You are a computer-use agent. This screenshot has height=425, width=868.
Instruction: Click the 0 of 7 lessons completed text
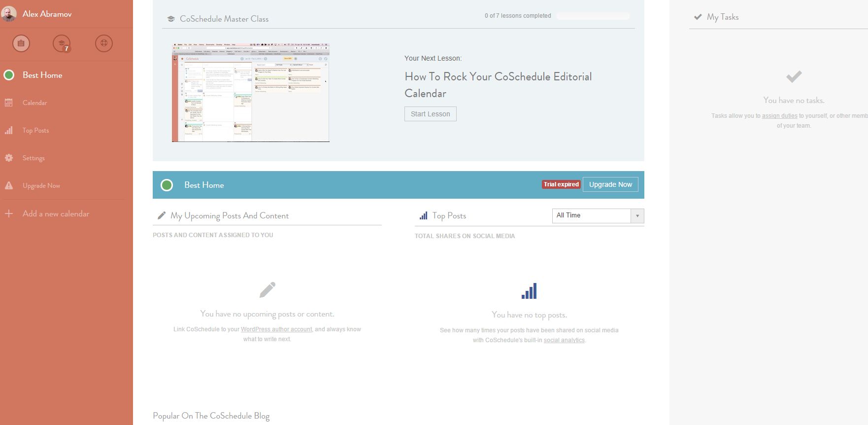tap(518, 16)
